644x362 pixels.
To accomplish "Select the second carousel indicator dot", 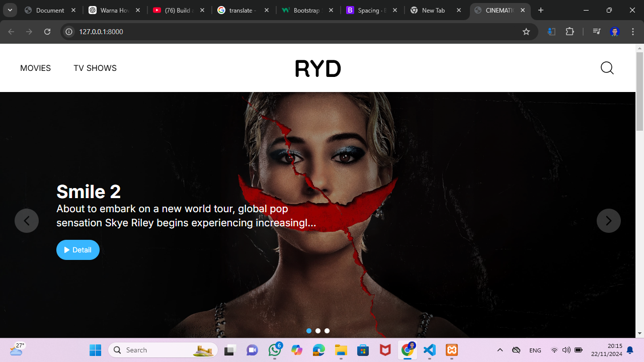I will [318, 331].
